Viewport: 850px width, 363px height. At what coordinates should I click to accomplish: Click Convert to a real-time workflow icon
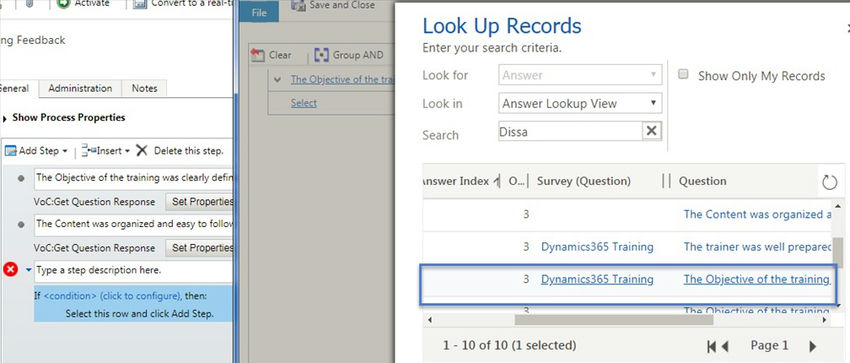point(140,4)
